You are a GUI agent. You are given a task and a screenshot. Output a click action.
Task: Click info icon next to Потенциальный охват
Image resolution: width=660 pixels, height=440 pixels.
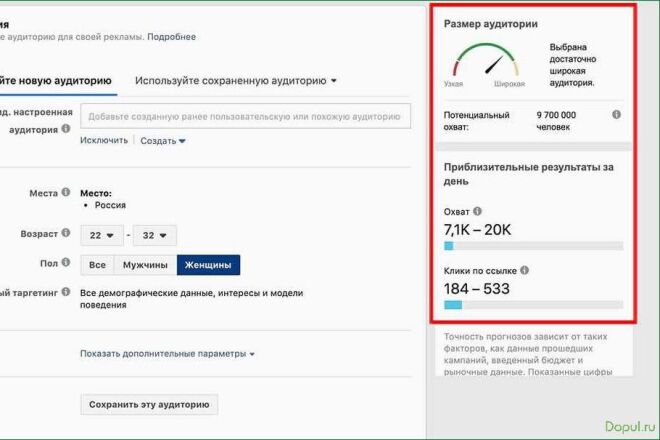click(616, 115)
